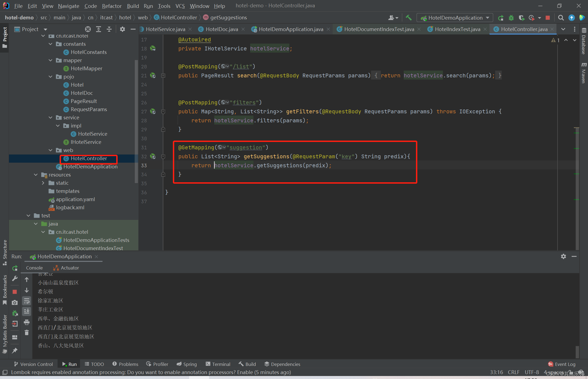Open HotelDemoApplication run configuration dropdown
Image resolution: width=588 pixels, height=379 pixels.
pos(455,18)
